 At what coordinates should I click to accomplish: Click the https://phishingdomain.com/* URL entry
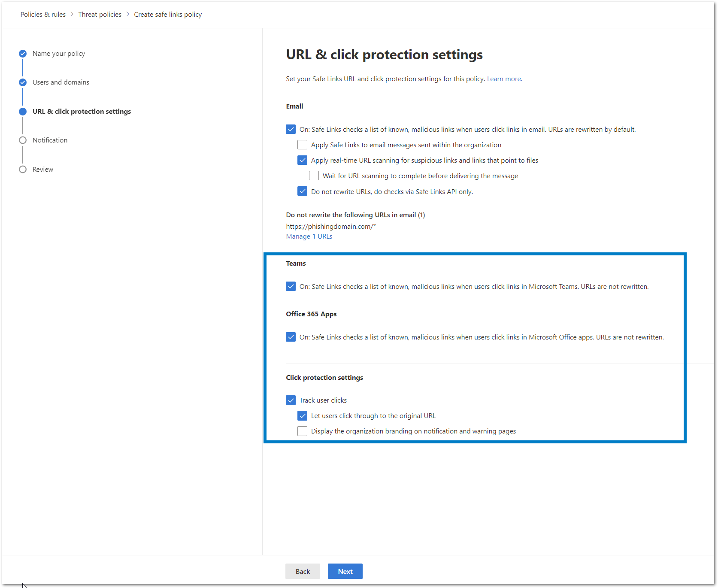pos(331,227)
